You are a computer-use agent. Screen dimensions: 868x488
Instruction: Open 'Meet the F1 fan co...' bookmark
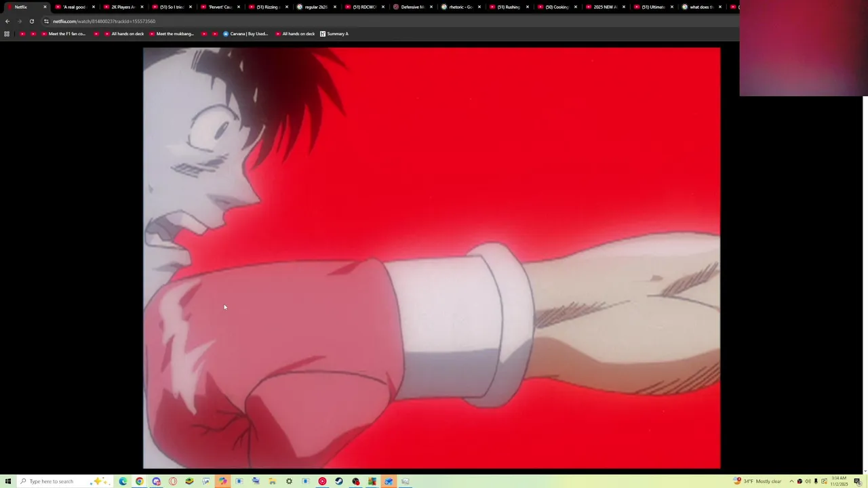[x=63, y=34]
